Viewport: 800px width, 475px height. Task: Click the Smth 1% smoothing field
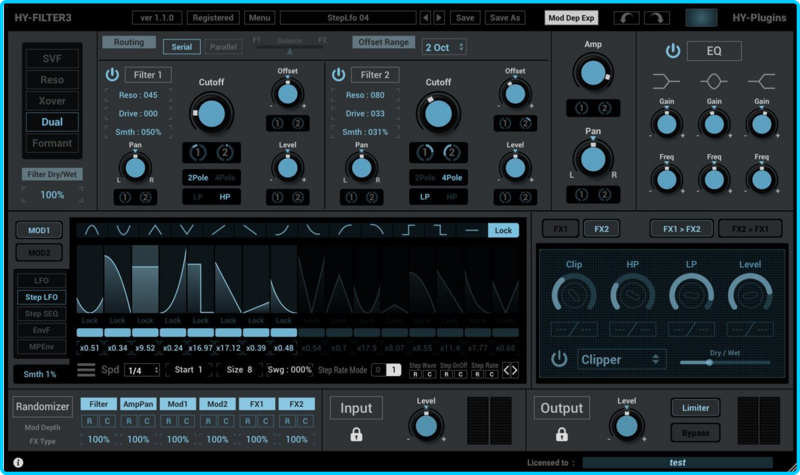[x=40, y=374]
